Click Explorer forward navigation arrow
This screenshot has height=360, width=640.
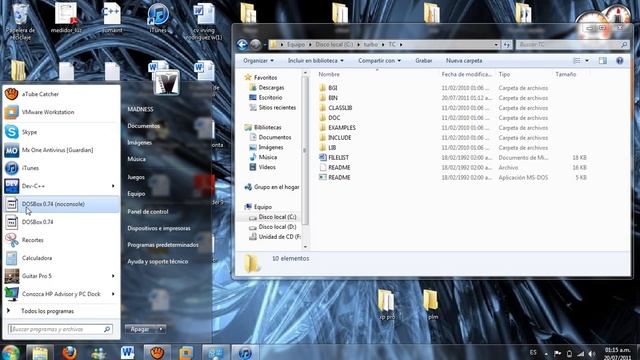[256, 44]
